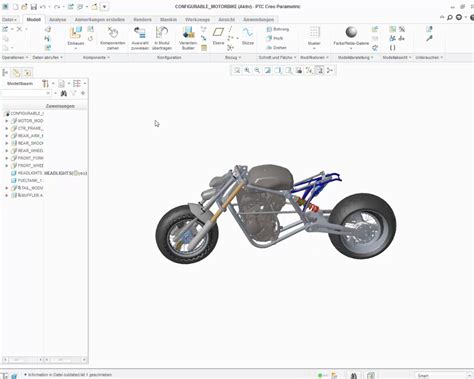Open the Operationen group dropdown
This screenshot has height=379, width=474.
[15, 58]
